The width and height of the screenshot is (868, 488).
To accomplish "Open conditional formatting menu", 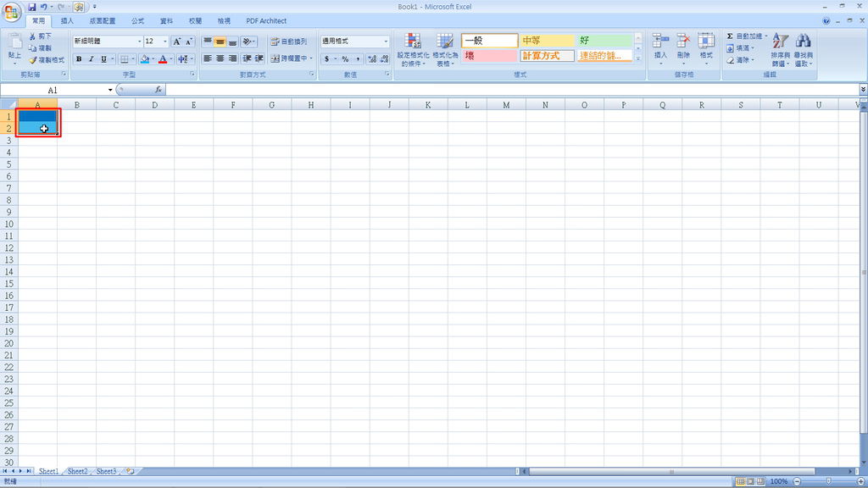I will 413,50.
